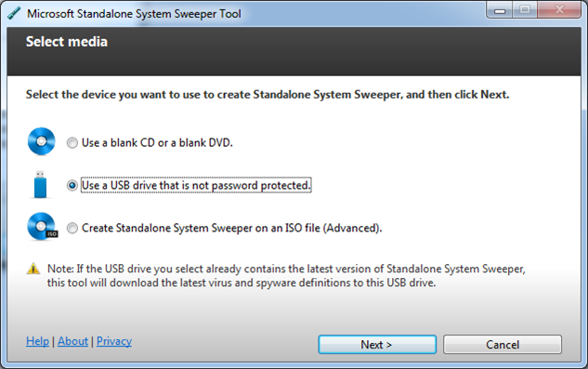Minimize the System Sweeper Tool window
Viewport: 588px width, 369px height.
pyautogui.click(x=500, y=10)
